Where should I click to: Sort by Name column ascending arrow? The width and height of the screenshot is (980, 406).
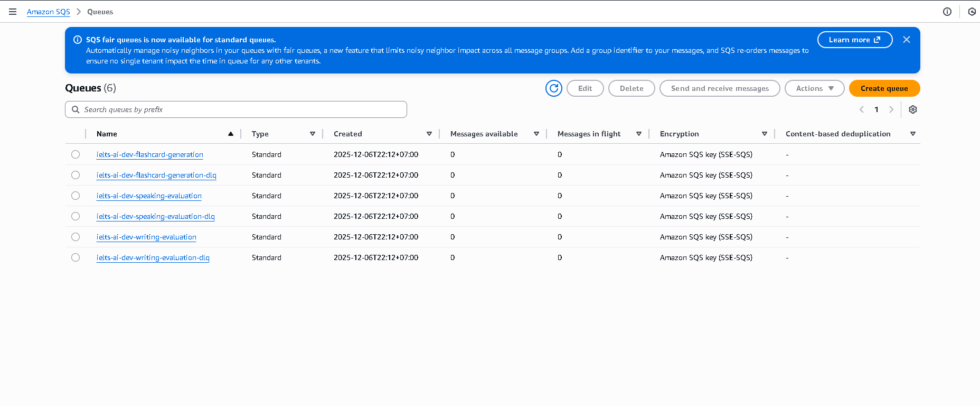(x=231, y=134)
